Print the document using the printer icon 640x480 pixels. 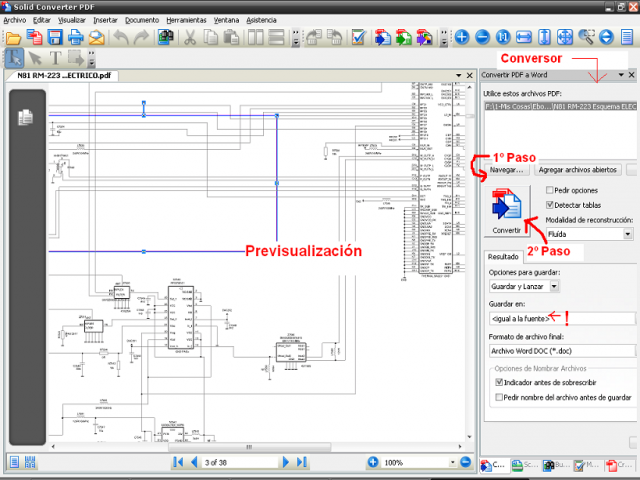pos(76,38)
